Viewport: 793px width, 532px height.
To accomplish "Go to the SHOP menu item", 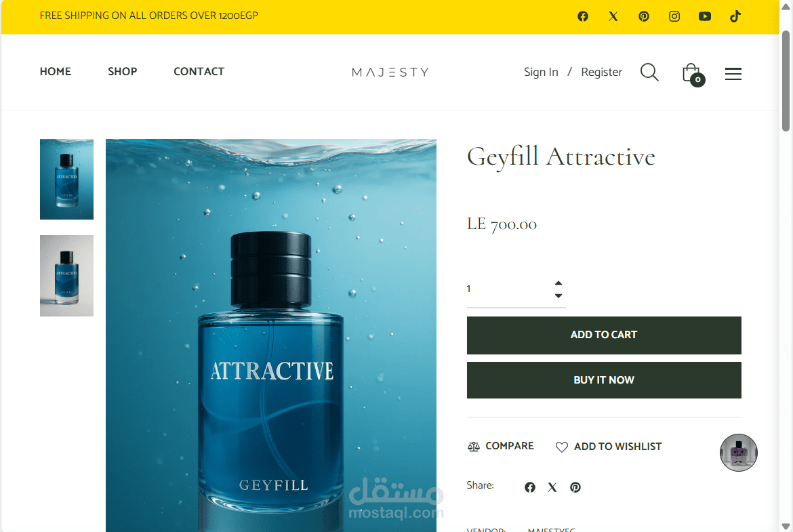I will point(123,71).
